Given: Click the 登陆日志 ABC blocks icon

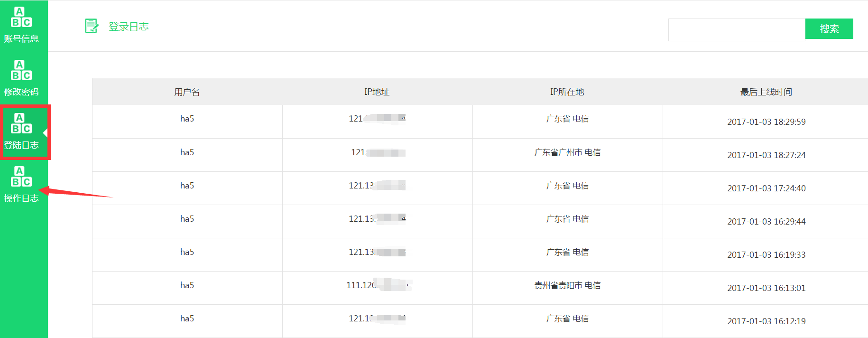Looking at the screenshot, I should pyautogui.click(x=21, y=123).
